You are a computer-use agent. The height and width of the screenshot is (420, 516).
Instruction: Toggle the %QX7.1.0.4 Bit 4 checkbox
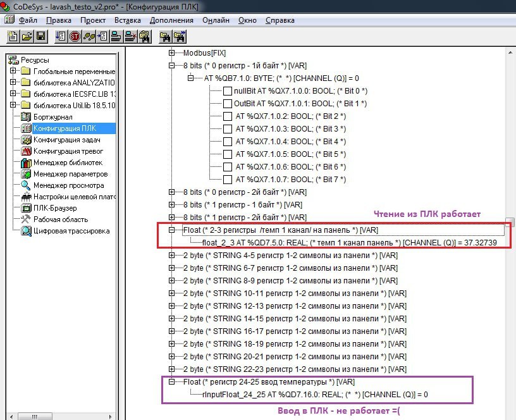point(228,142)
